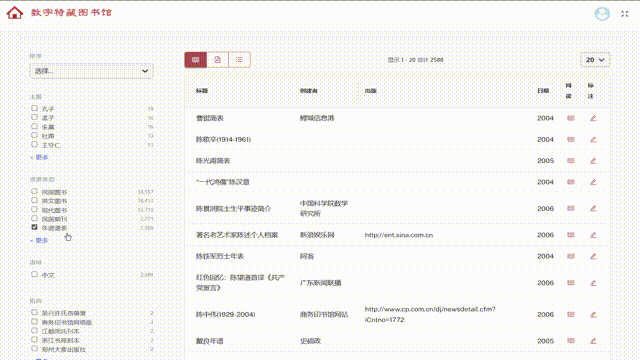
Task: Go to the library home icon
Action: tap(15, 13)
